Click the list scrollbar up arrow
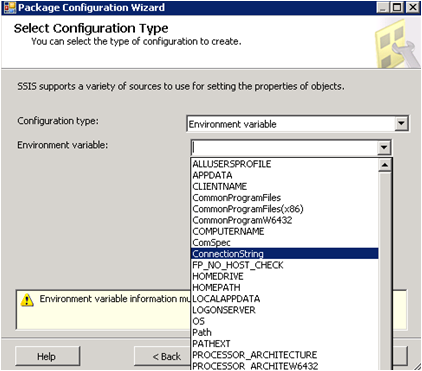Image resolution: width=422 pixels, height=371 pixels. pos(385,165)
